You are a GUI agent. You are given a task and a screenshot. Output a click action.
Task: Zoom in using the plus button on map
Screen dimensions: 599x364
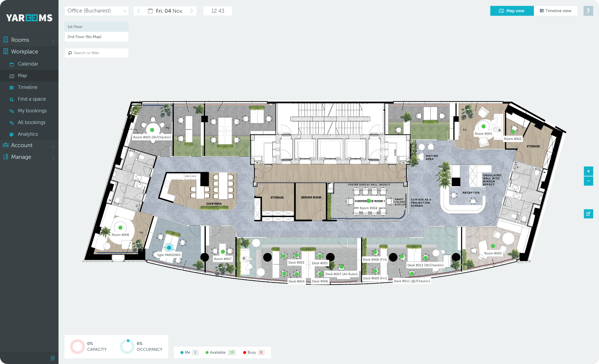click(x=589, y=171)
